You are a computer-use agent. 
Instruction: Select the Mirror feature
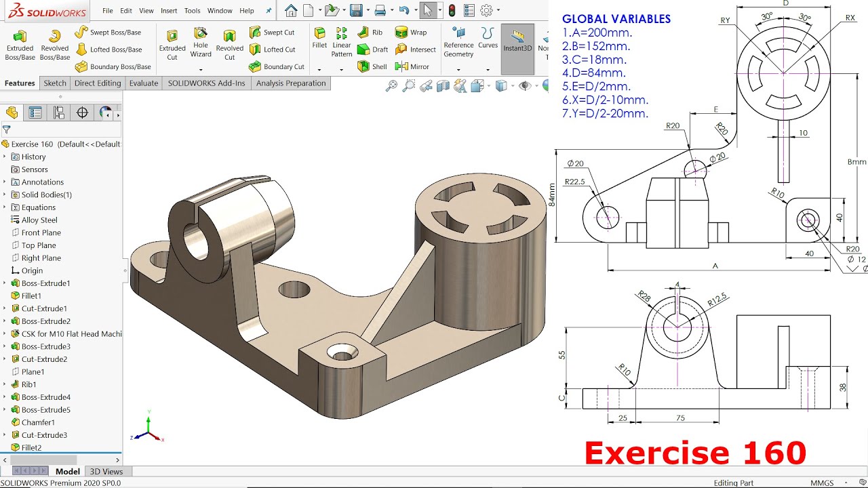pos(412,66)
